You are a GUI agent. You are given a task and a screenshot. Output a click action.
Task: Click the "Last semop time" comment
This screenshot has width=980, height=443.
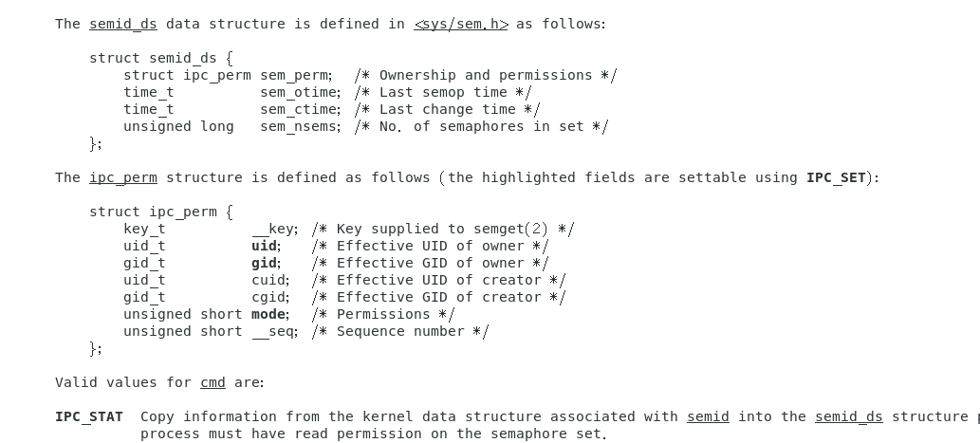pyautogui.click(x=443, y=92)
